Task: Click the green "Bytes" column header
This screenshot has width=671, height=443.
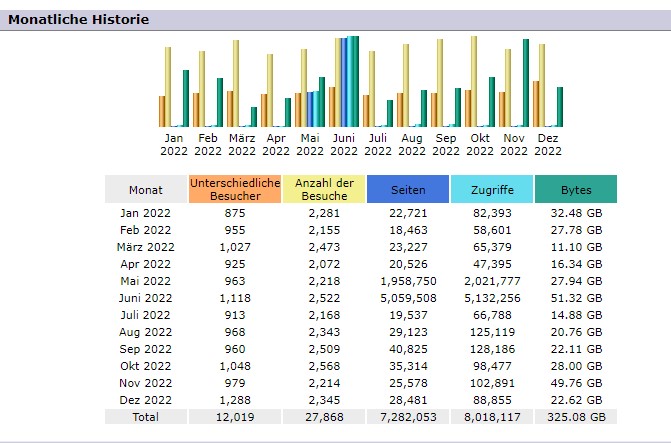Action: click(x=576, y=189)
